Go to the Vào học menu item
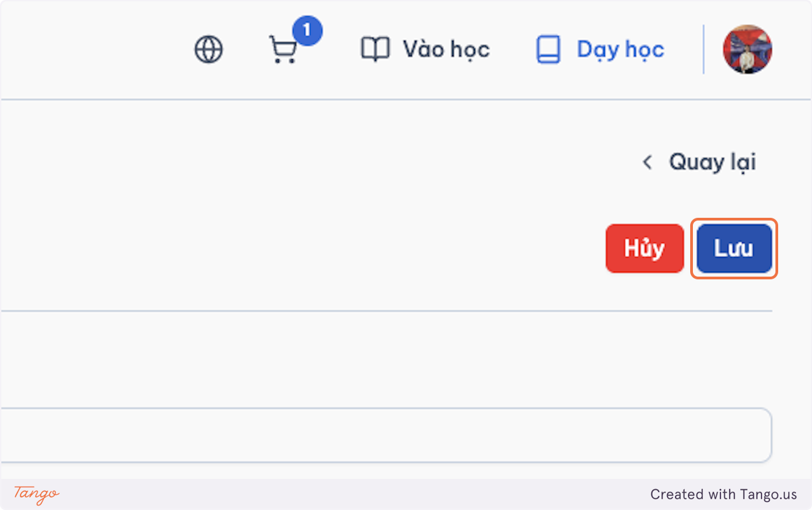This screenshot has width=812, height=510. pyautogui.click(x=425, y=49)
